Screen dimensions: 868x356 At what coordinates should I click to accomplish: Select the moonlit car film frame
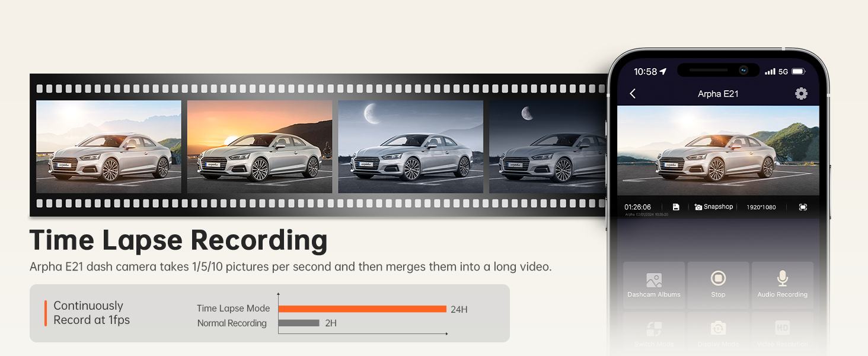(x=410, y=147)
